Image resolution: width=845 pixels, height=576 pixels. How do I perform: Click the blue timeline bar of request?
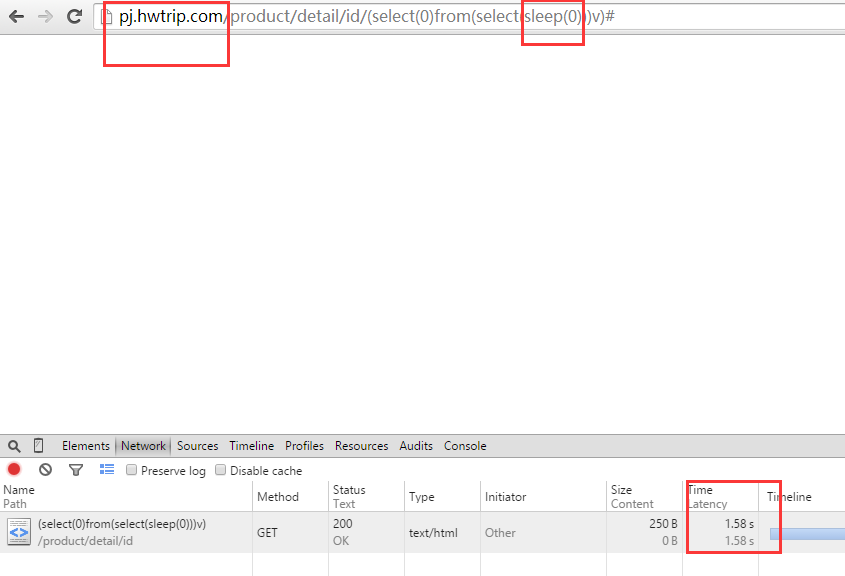click(807, 533)
